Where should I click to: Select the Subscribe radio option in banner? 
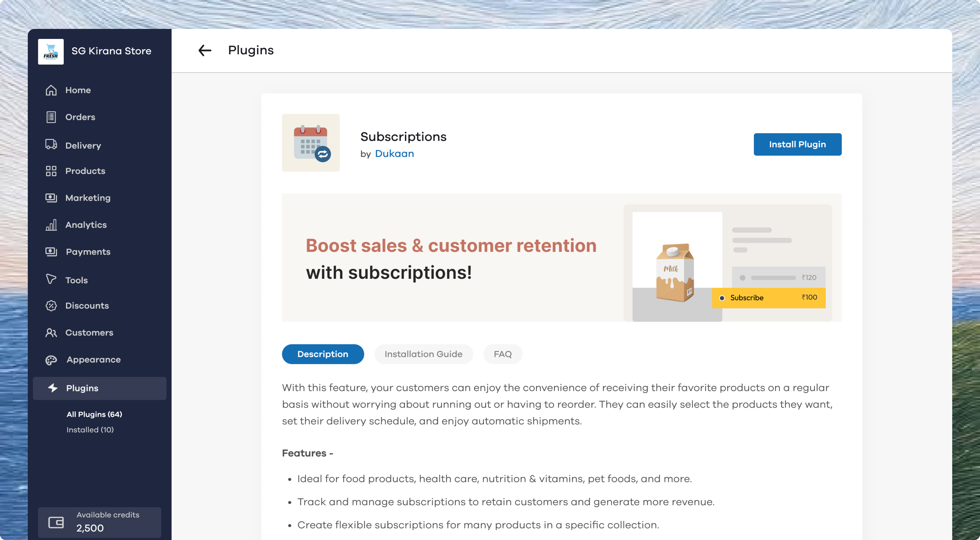click(x=722, y=298)
